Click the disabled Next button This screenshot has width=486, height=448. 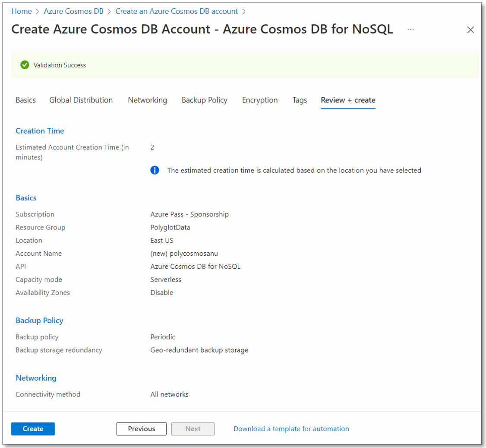click(x=193, y=429)
